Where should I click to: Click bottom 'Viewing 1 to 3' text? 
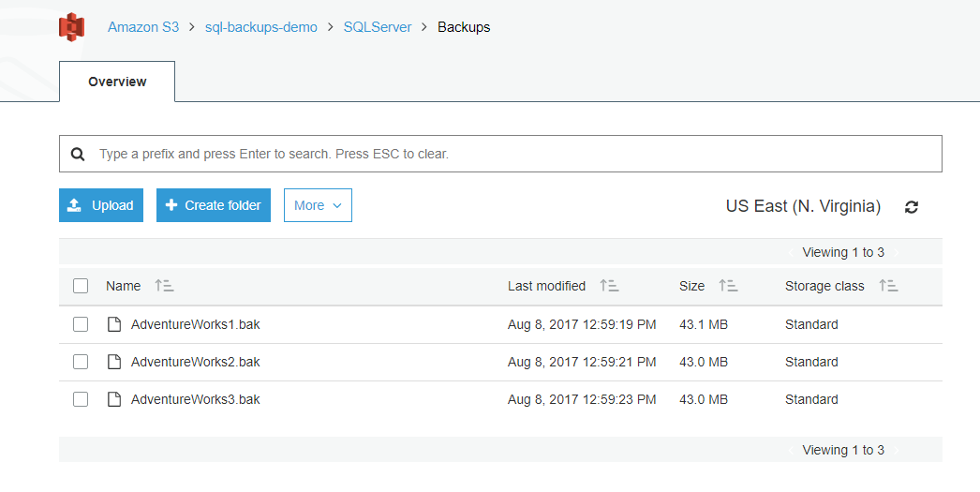pos(843,450)
